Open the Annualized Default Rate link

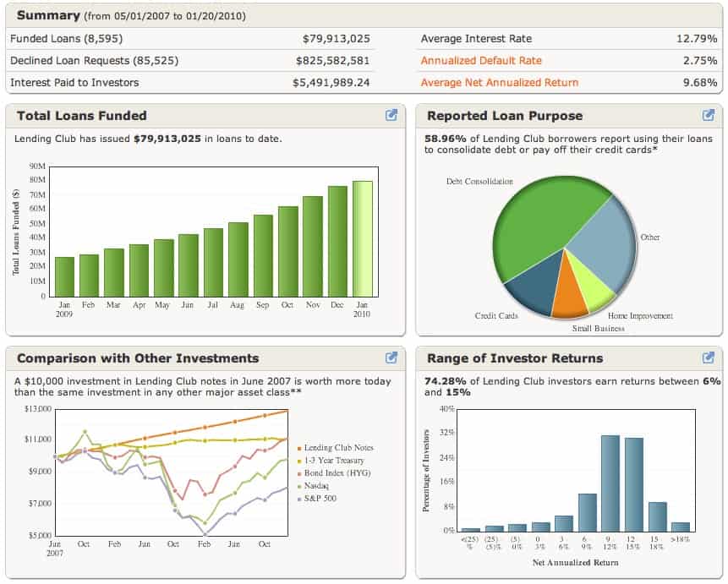click(x=484, y=61)
